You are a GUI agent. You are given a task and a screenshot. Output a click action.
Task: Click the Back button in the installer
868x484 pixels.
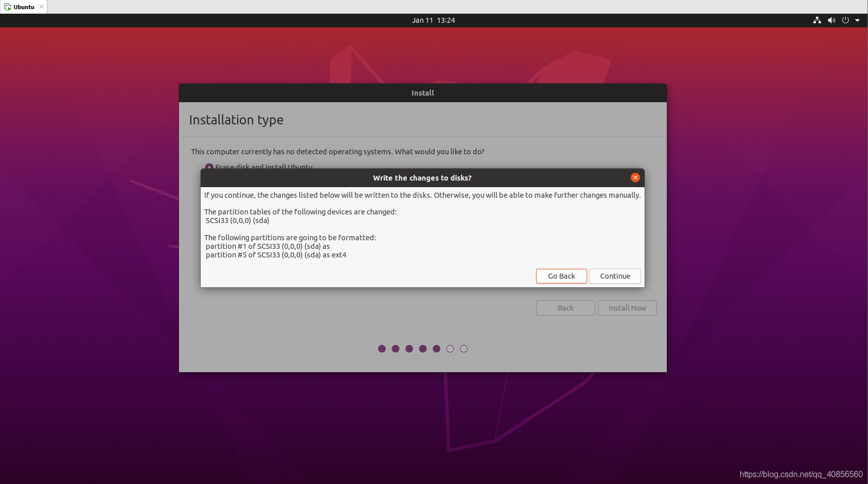565,308
